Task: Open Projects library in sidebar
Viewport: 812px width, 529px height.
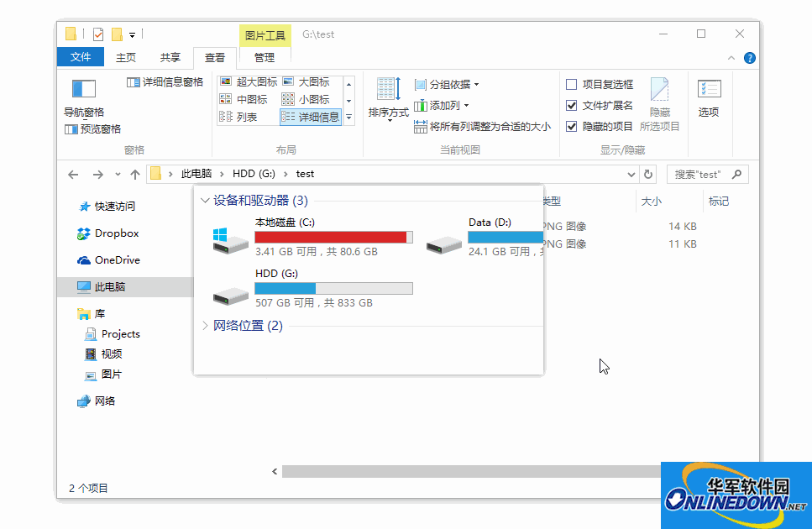Action: [113, 334]
